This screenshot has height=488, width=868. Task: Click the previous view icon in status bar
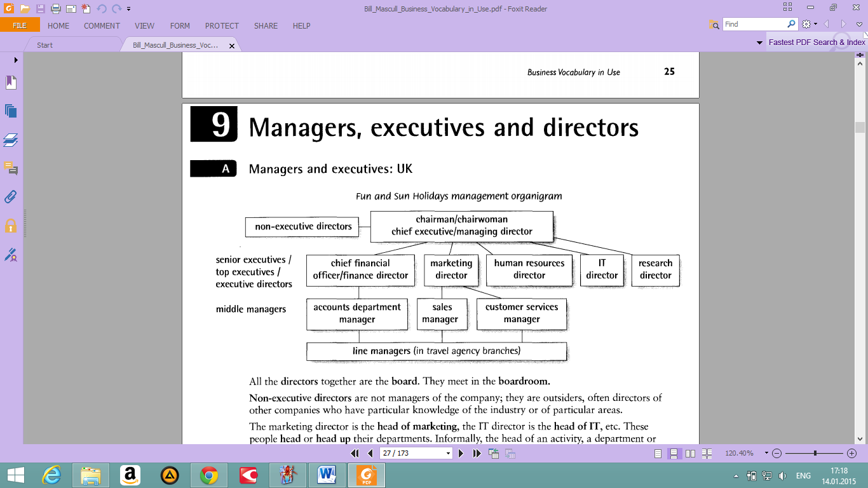click(494, 454)
